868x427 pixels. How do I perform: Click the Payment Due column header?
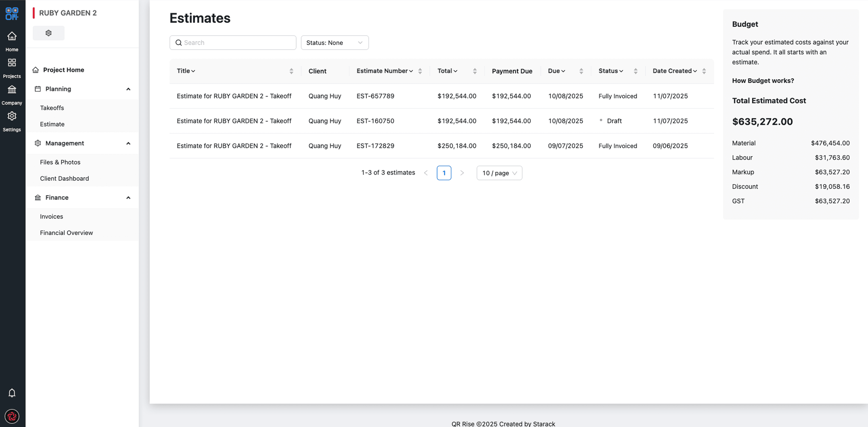click(512, 71)
